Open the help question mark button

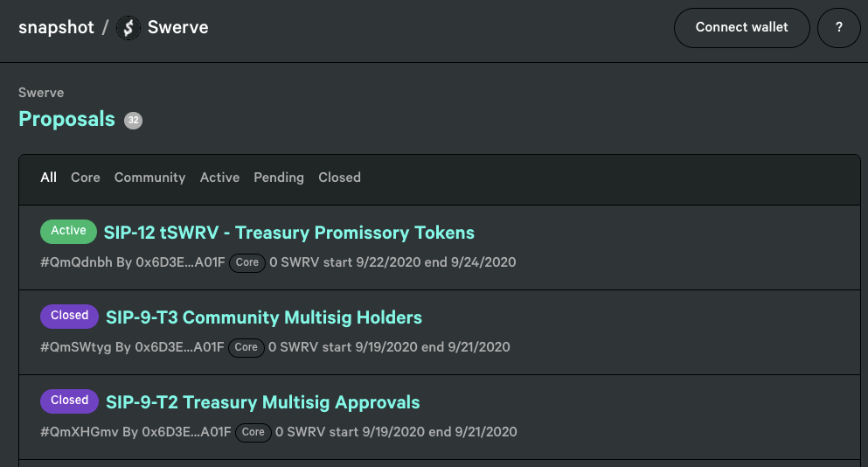(x=838, y=28)
